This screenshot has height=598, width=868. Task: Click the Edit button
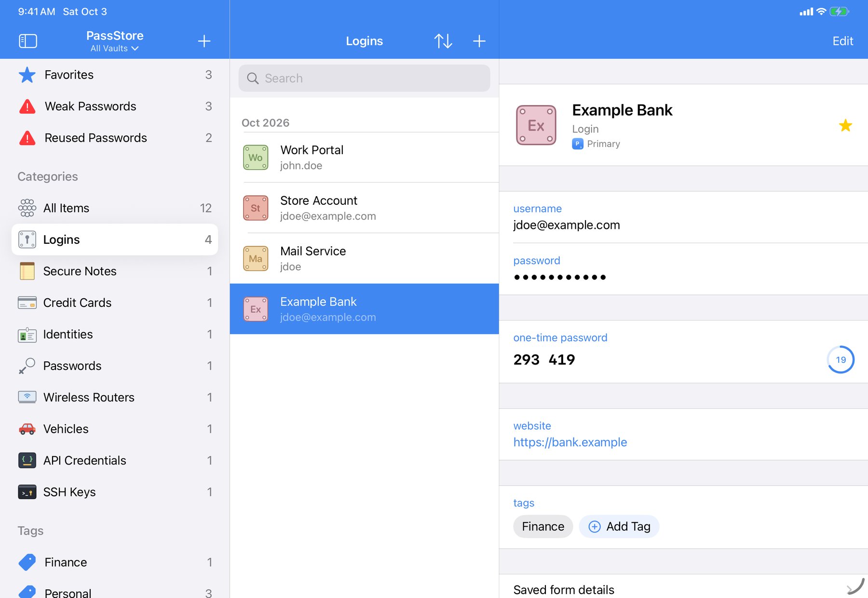(842, 41)
